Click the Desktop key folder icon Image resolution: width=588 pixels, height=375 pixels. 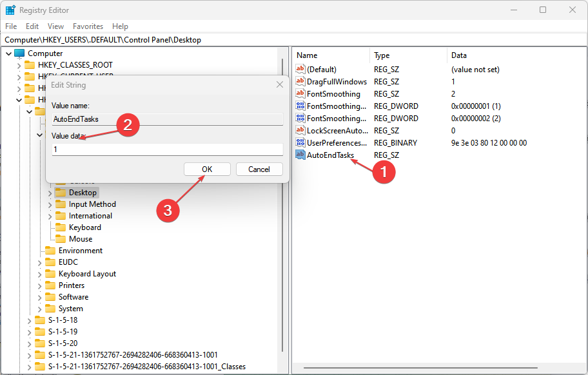coord(61,193)
